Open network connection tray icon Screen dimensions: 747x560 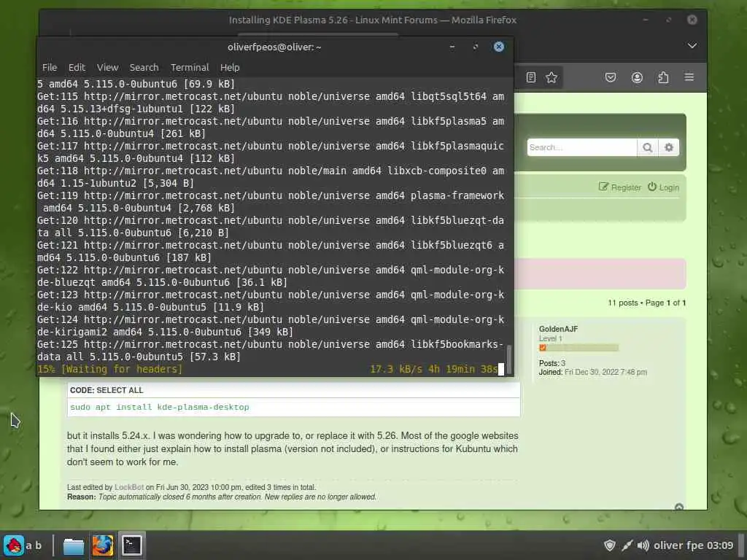(627, 545)
